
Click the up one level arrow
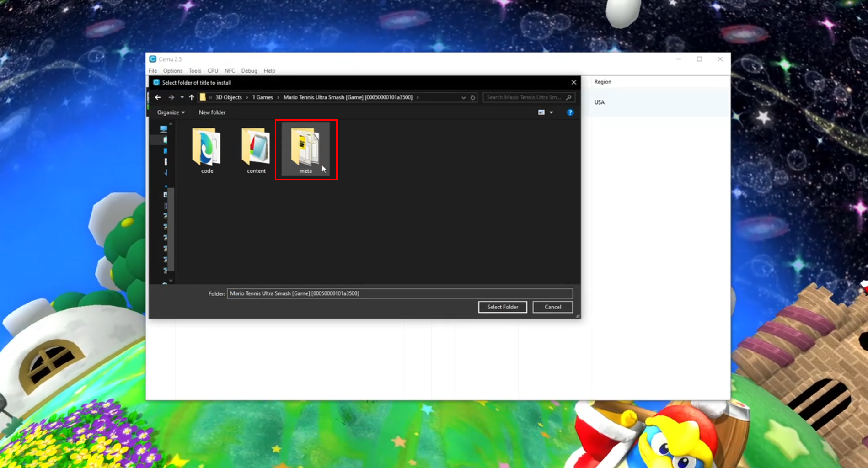(x=192, y=97)
